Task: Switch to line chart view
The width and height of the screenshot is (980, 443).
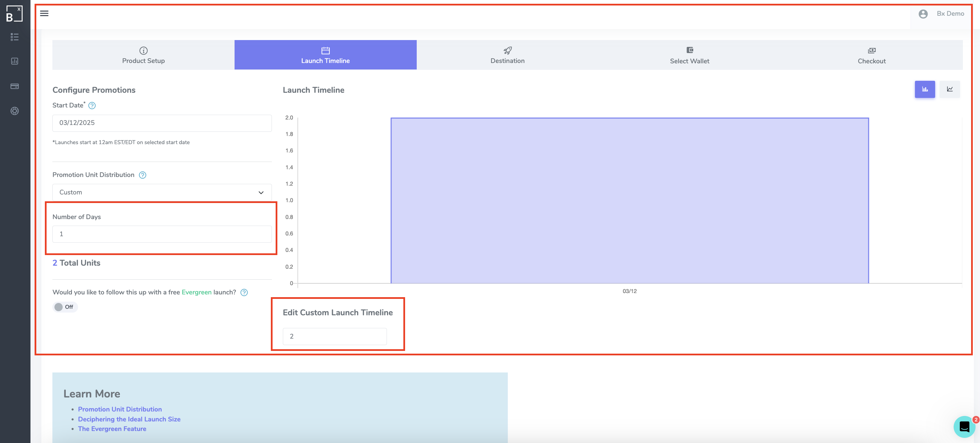Action: pyautogui.click(x=950, y=89)
